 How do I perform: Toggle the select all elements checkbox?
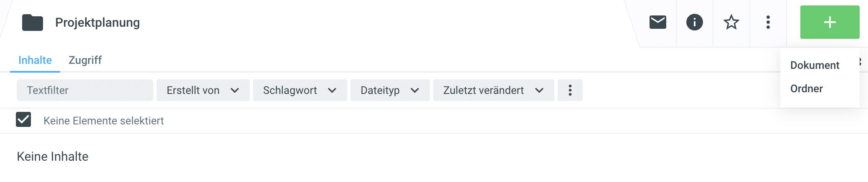[x=23, y=120]
